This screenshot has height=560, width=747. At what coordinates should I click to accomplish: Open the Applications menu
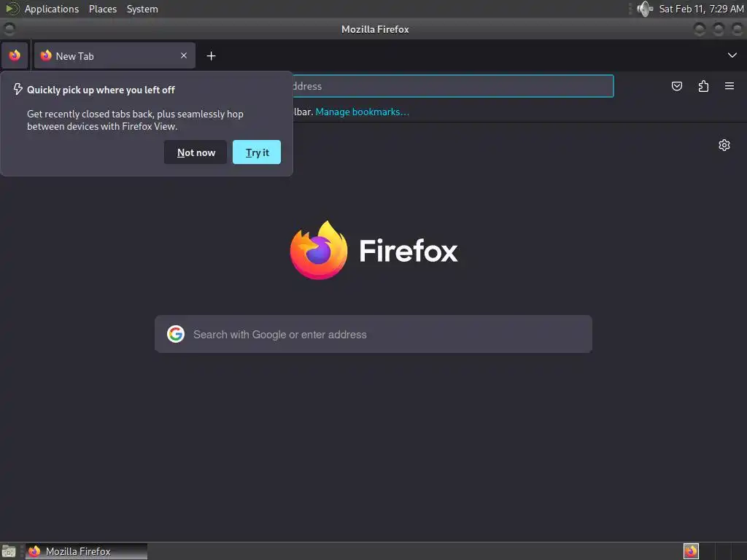[x=52, y=9]
